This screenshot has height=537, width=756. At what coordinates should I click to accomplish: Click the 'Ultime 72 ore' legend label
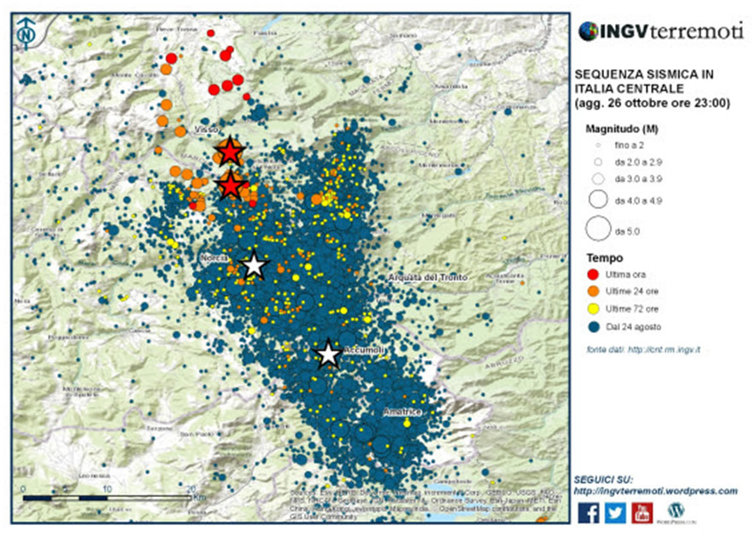631,309
